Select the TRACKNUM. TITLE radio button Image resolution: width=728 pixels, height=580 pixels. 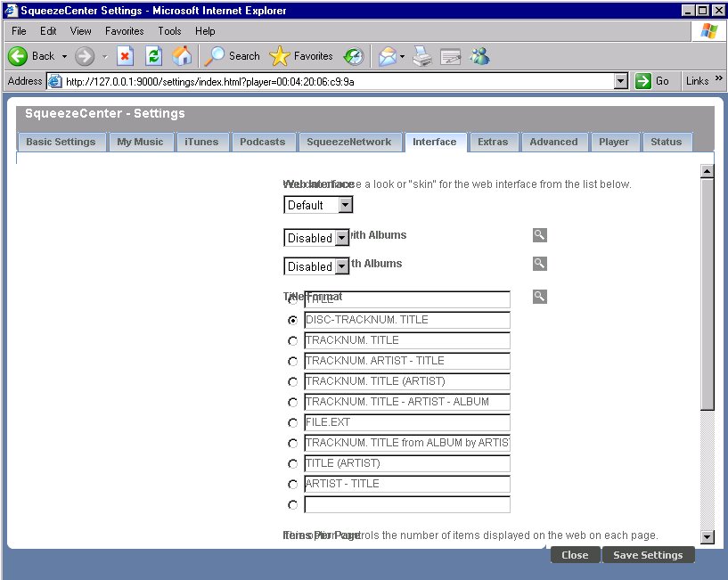(293, 341)
